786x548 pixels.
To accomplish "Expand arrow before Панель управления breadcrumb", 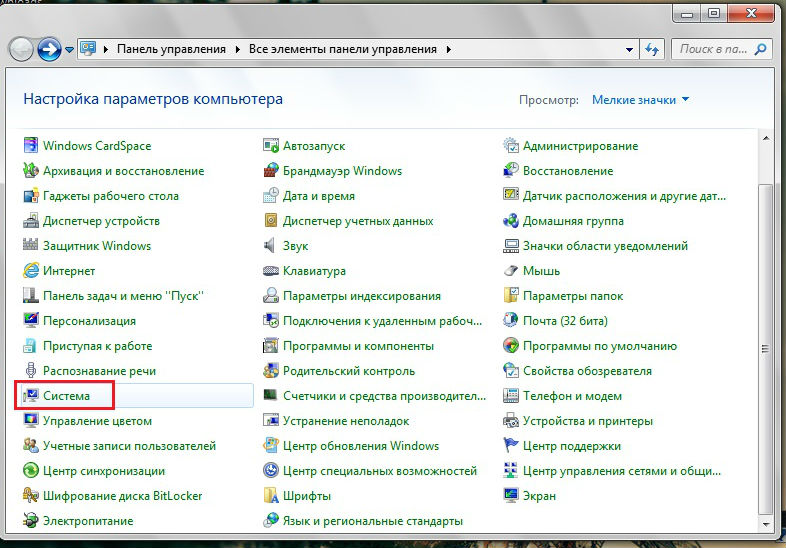I will coord(106,49).
